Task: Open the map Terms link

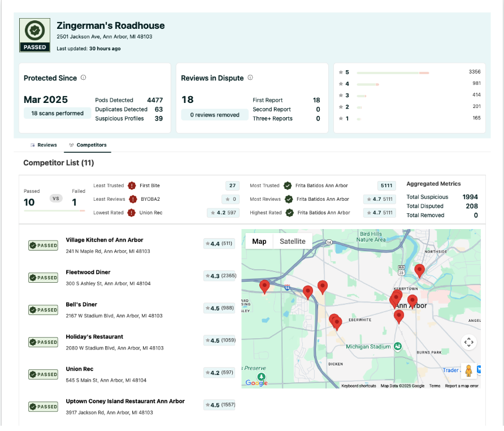Action: point(435,386)
